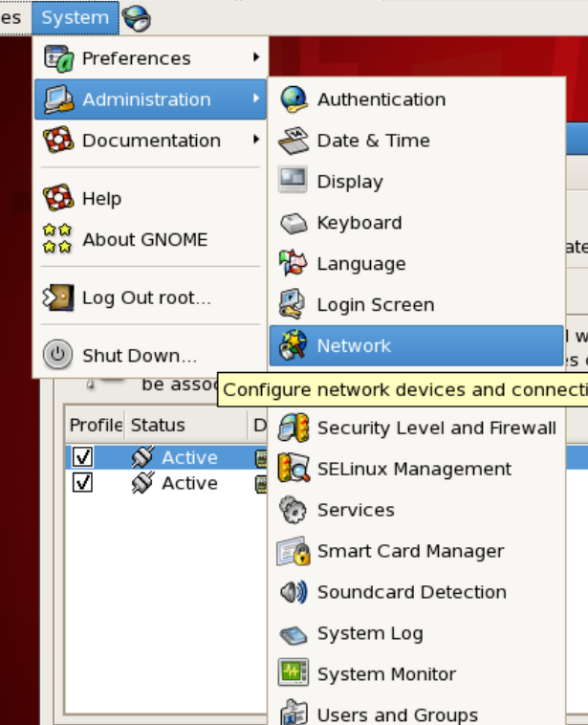Open the System menu in the panel
The width and height of the screenshot is (588, 725).
pos(76,17)
